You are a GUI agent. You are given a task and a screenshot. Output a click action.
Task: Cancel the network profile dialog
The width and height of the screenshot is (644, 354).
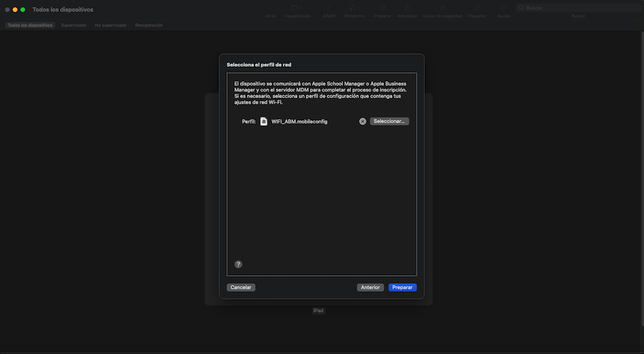pyautogui.click(x=241, y=287)
